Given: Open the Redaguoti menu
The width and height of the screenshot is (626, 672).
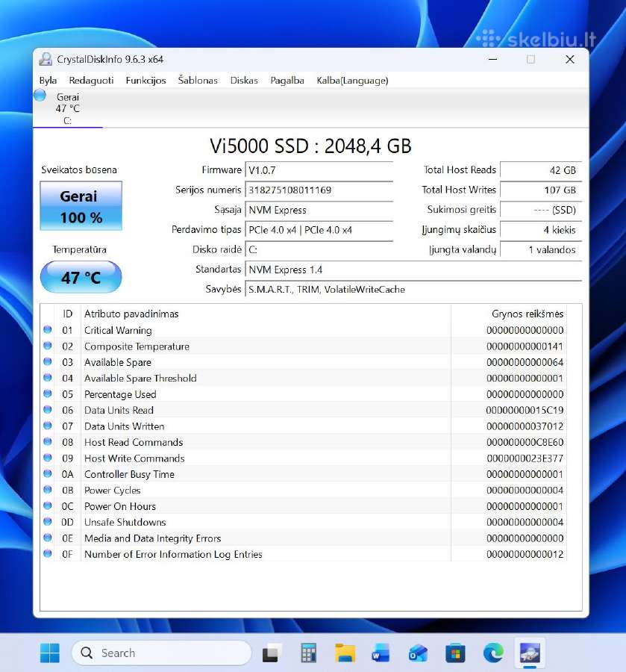Looking at the screenshot, I should pyautogui.click(x=91, y=81).
